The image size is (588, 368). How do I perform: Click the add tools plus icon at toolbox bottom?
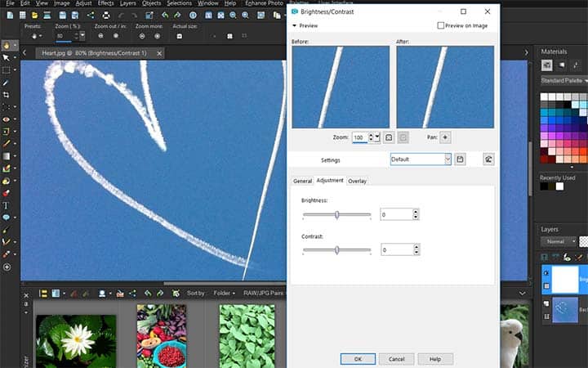click(x=7, y=267)
